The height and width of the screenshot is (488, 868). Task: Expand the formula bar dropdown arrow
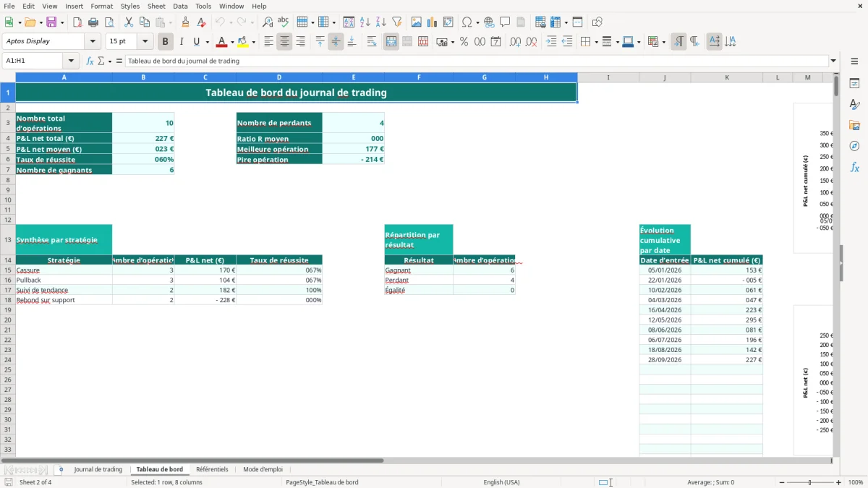coord(834,61)
